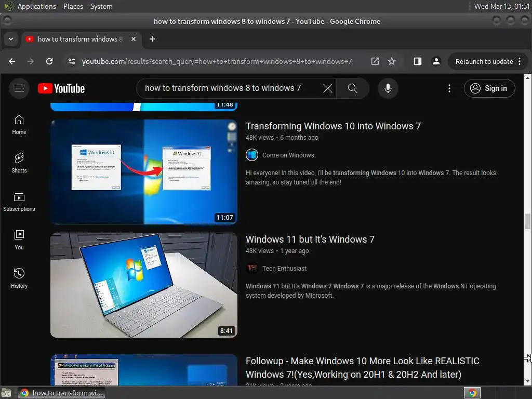Expand the tab search dropdown arrow
This screenshot has width=532, height=399.
click(x=11, y=39)
